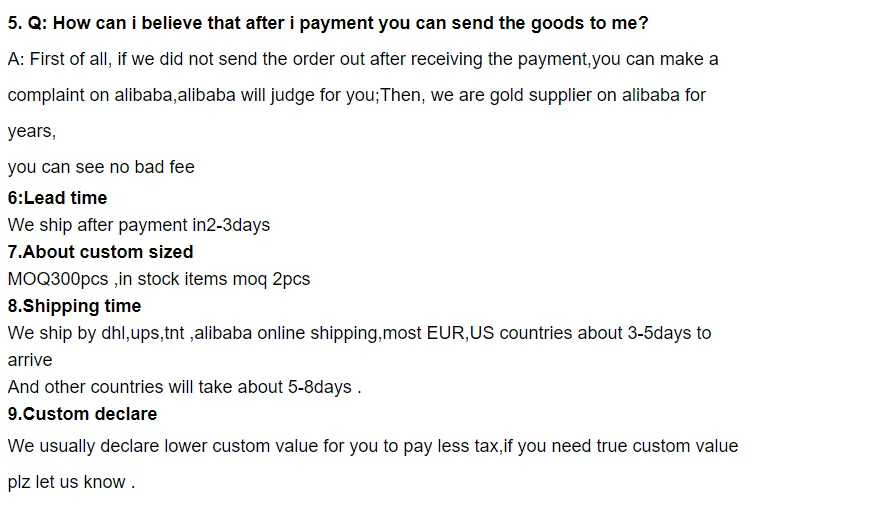This screenshot has width=884, height=518.
Task: Click the "6:Lead time" heading
Action: 57,198
